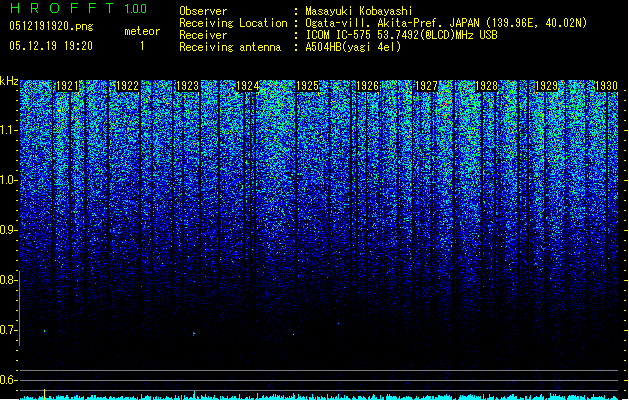Click observer name Masayuki Kobayashi

[359, 11]
